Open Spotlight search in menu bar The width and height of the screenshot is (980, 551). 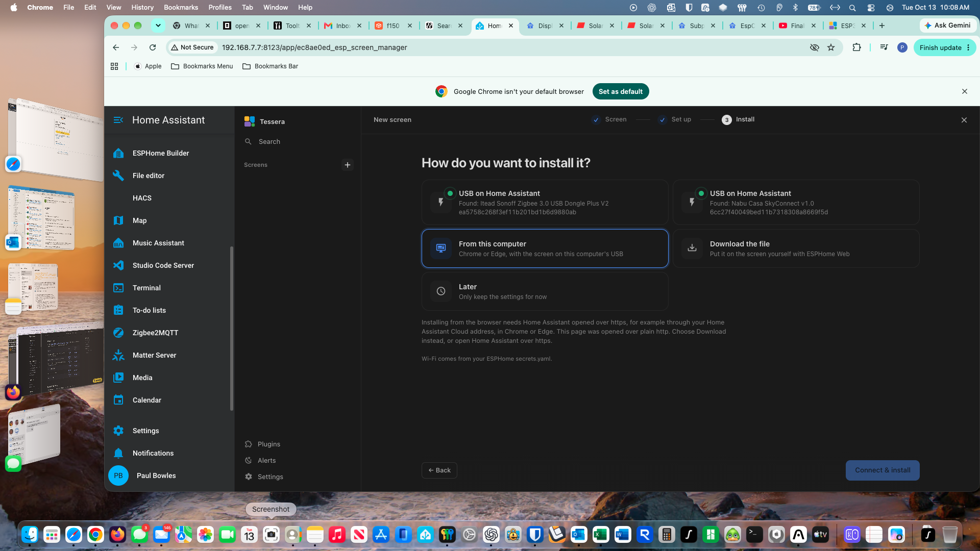tap(852, 8)
